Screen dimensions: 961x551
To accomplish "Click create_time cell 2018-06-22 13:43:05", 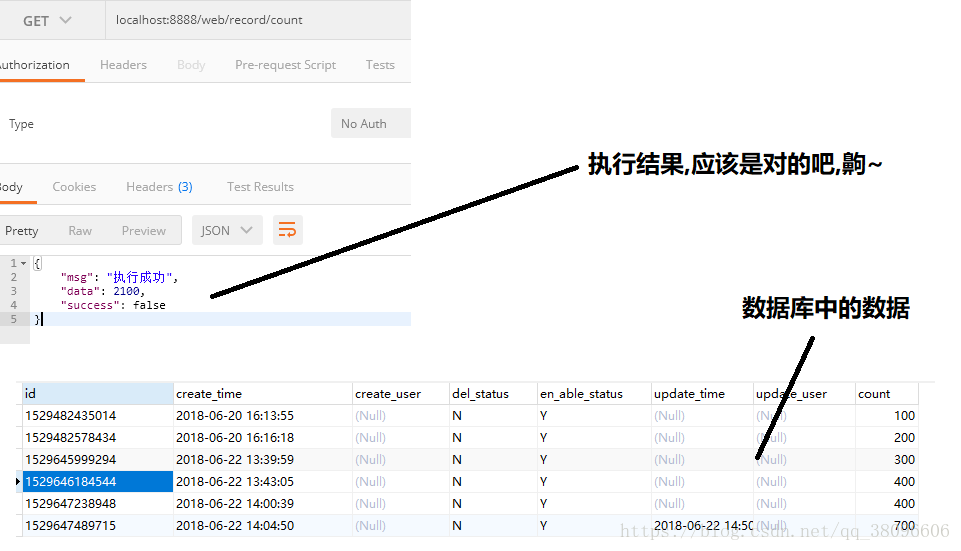I will tap(263, 482).
